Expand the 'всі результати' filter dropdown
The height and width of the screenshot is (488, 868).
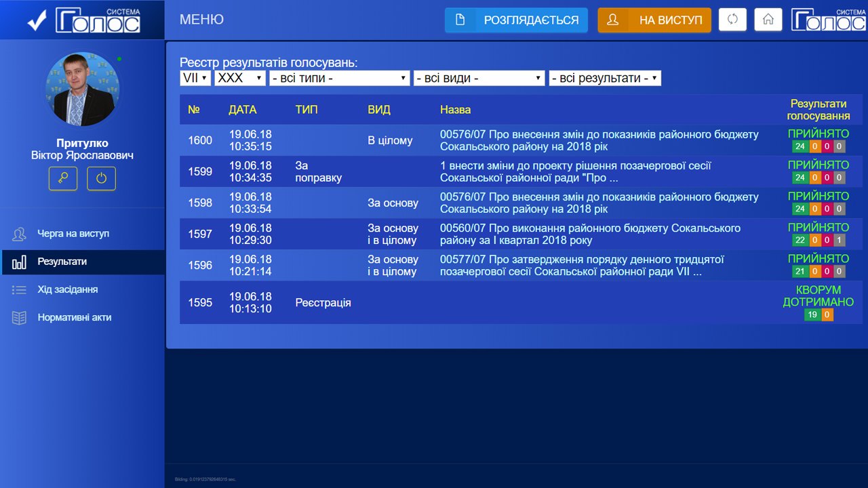click(604, 78)
